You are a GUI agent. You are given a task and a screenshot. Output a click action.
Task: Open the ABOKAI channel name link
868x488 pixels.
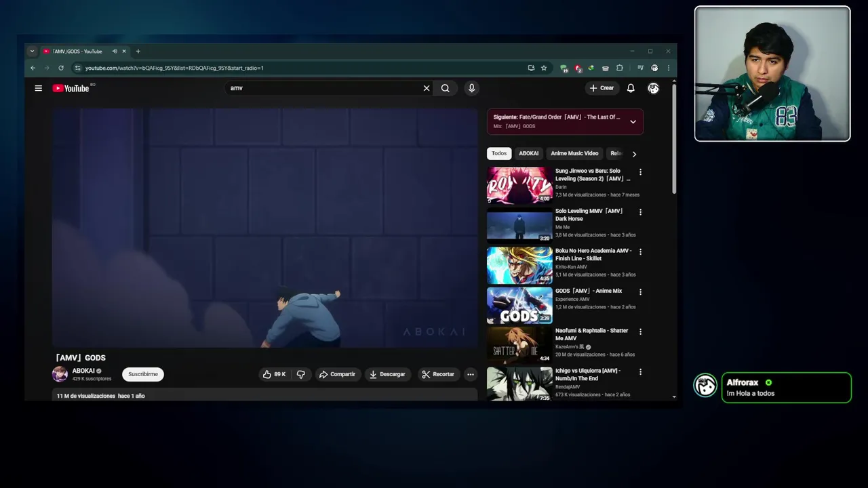pyautogui.click(x=83, y=371)
